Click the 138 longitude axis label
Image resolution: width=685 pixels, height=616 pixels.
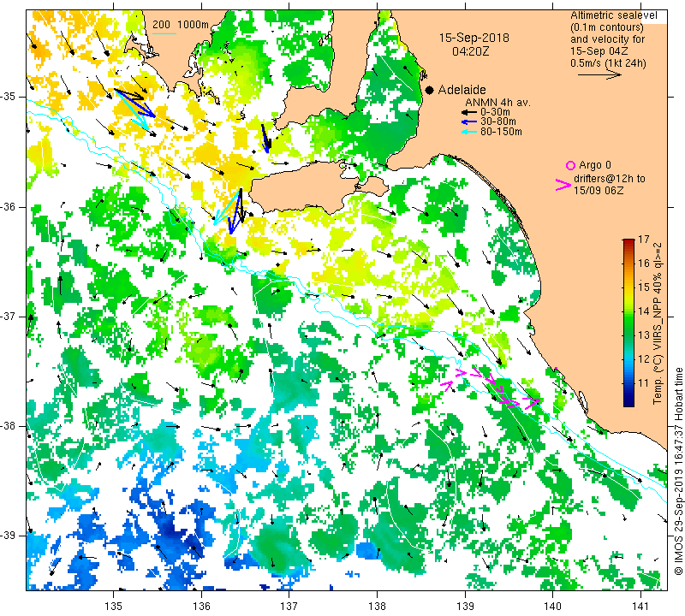click(377, 606)
